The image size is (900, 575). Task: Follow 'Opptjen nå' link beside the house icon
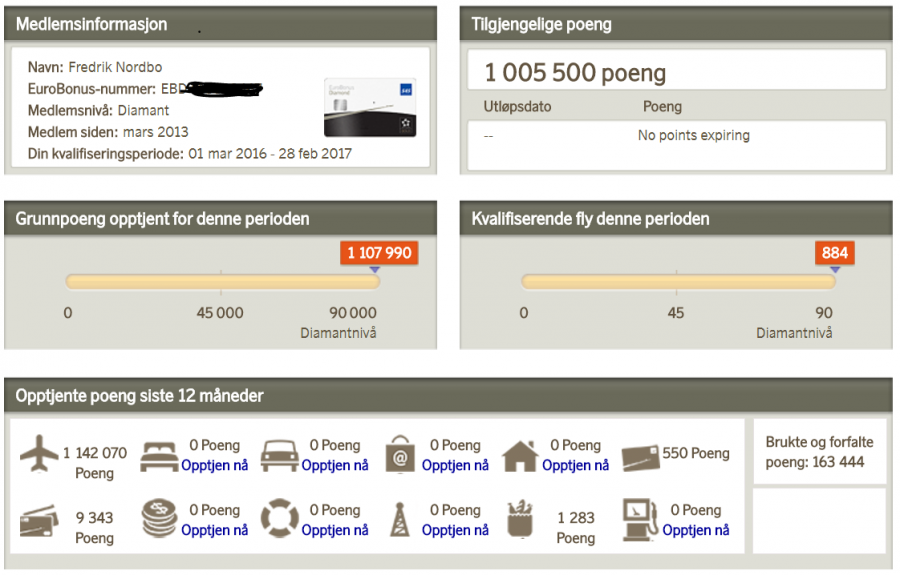[x=575, y=465]
